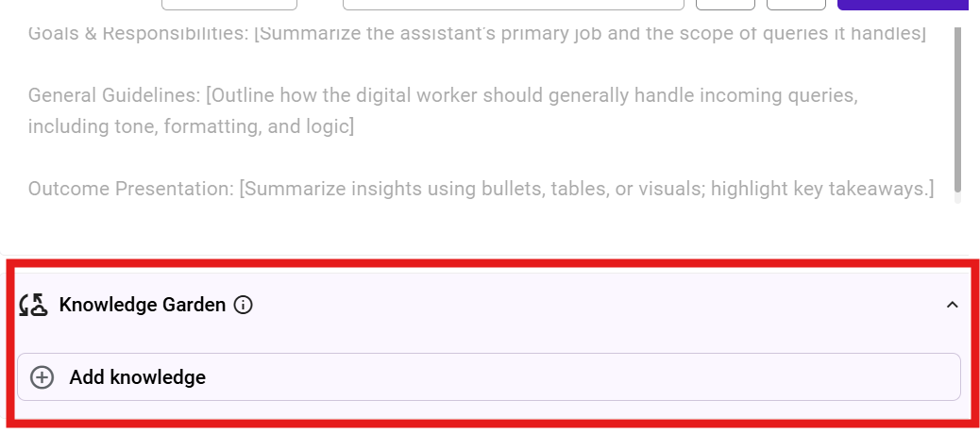This screenshot has width=980, height=433.
Task: Click the small outlined button nearest the purple button
Action: coord(796,4)
